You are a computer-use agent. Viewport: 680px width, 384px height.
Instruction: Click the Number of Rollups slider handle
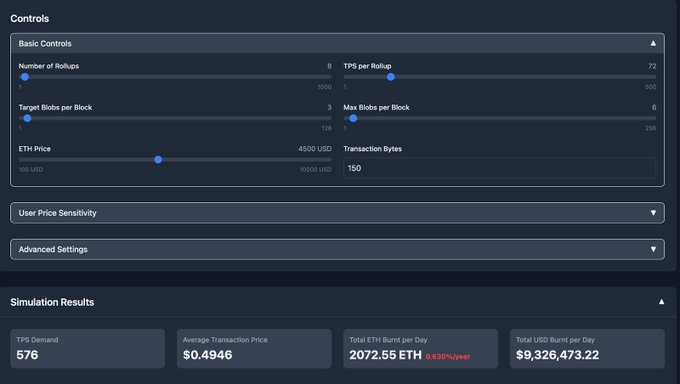coord(25,77)
